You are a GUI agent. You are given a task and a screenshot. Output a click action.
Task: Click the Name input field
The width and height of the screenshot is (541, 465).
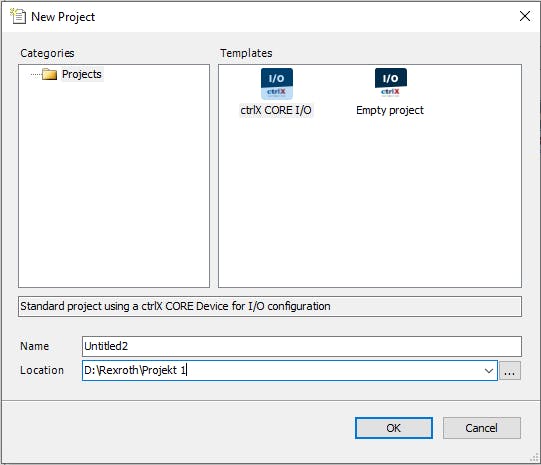click(x=302, y=346)
